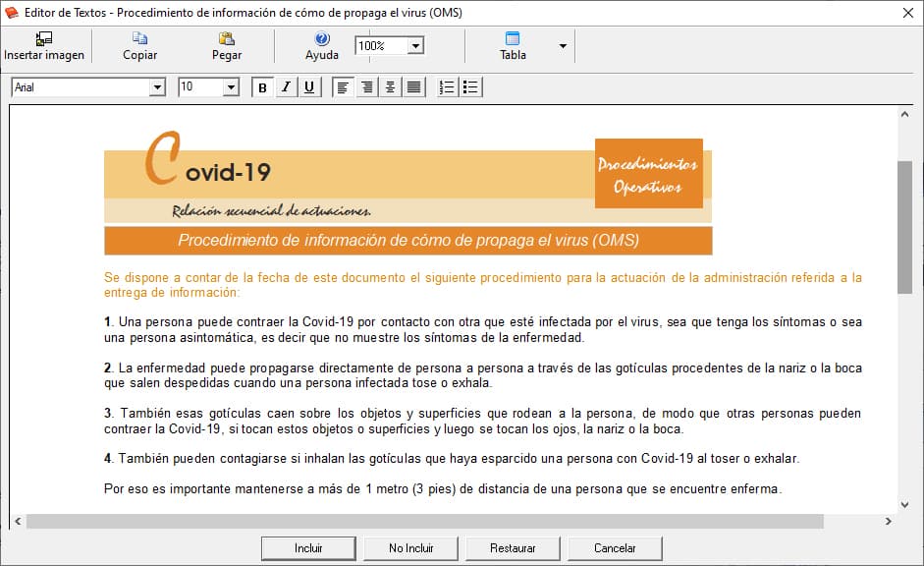Viewport: 924px width, 566px height.
Task: Align text left
Action: click(343, 87)
